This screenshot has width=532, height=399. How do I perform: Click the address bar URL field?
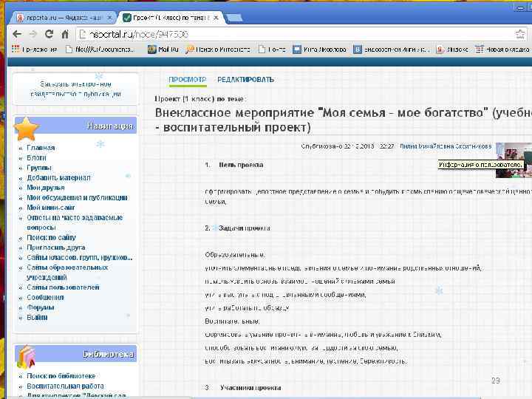pos(295,34)
